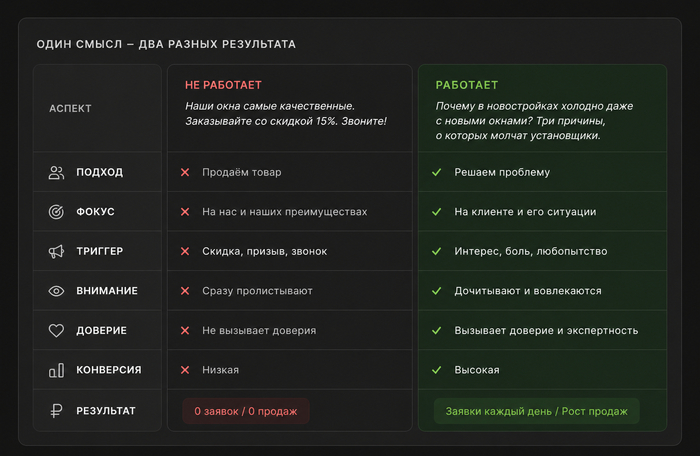Click the green checkmark beside Высокая
Viewport: 700px width, 456px height.
point(437,370)
